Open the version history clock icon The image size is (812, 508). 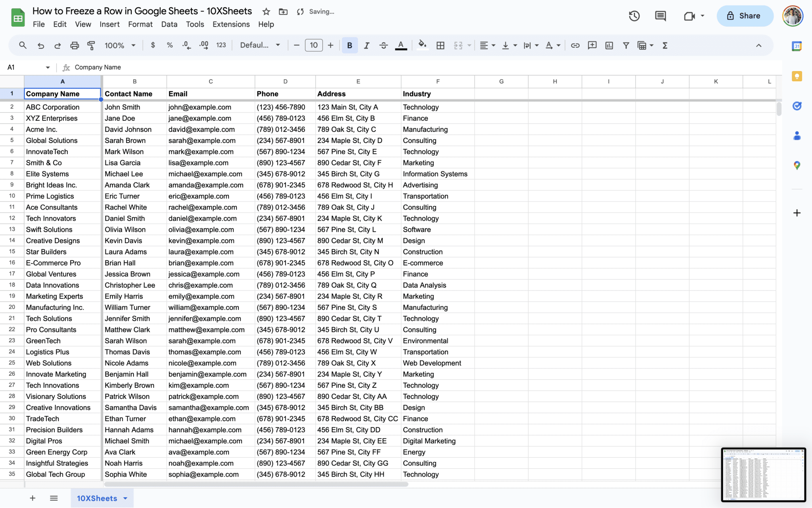pos(634,16)
